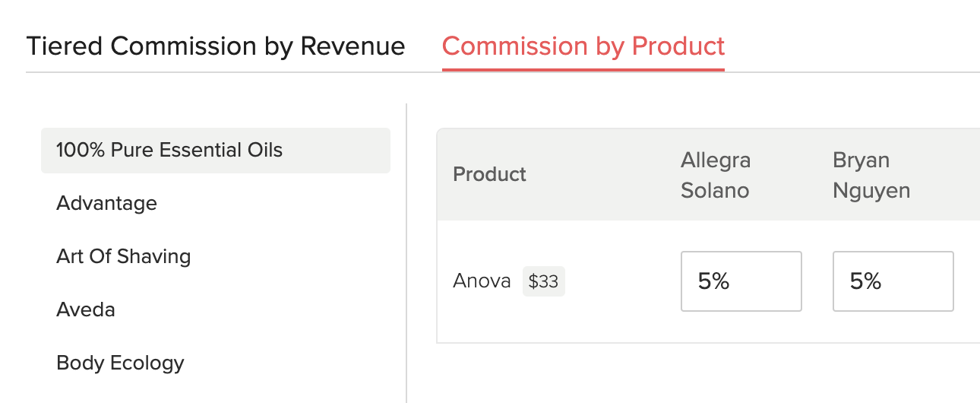Click the vertical divider beside brand list
This screenshot has width=980, height=403.
pyautogui.click(x=407, y=251)
